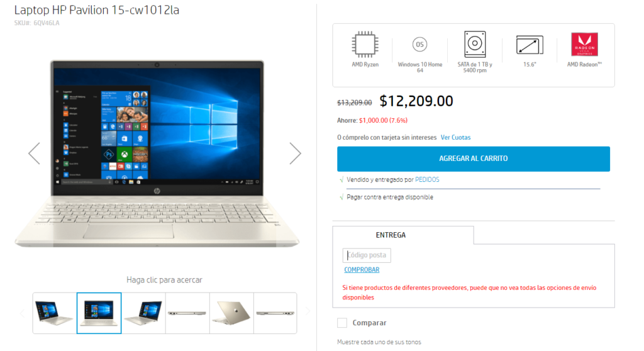This screenshot has width=644, height=351.
Task: Select the first angled laptop thumbnail
Action: point(55,313)
